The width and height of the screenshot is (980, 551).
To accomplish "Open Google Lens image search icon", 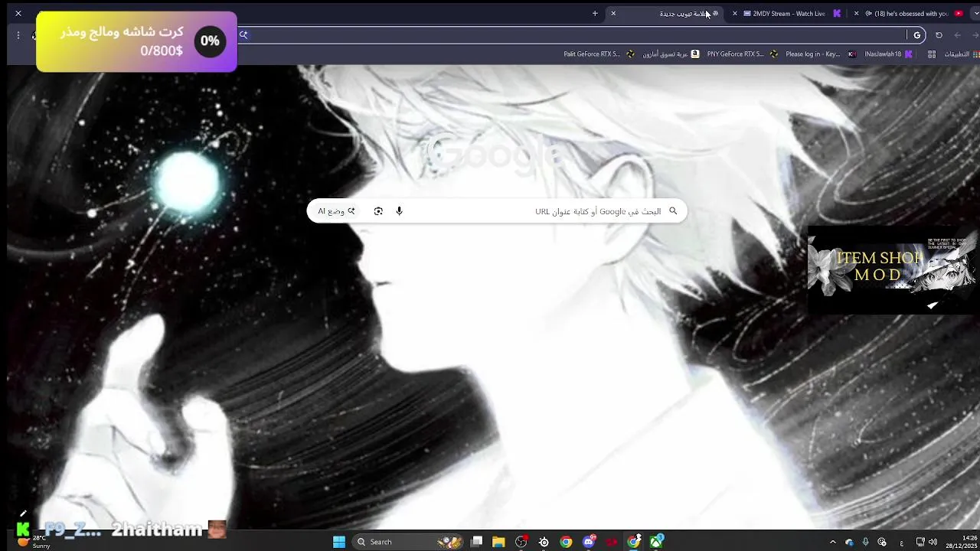I will pos(378,211).
